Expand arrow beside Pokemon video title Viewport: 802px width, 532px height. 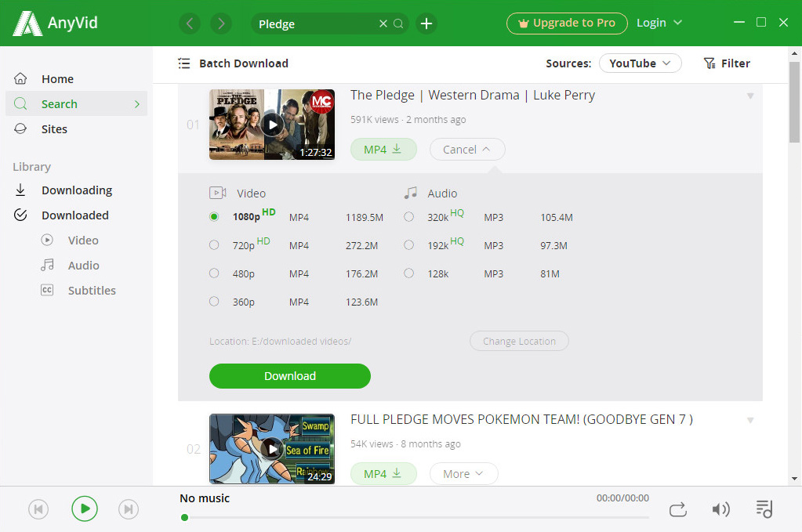coord(750,420)
